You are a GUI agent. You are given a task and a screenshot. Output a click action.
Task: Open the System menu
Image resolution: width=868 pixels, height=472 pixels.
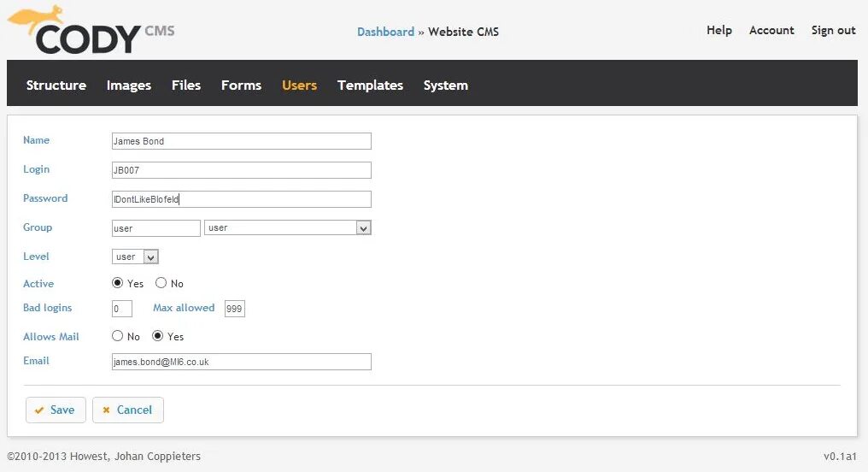446,85
